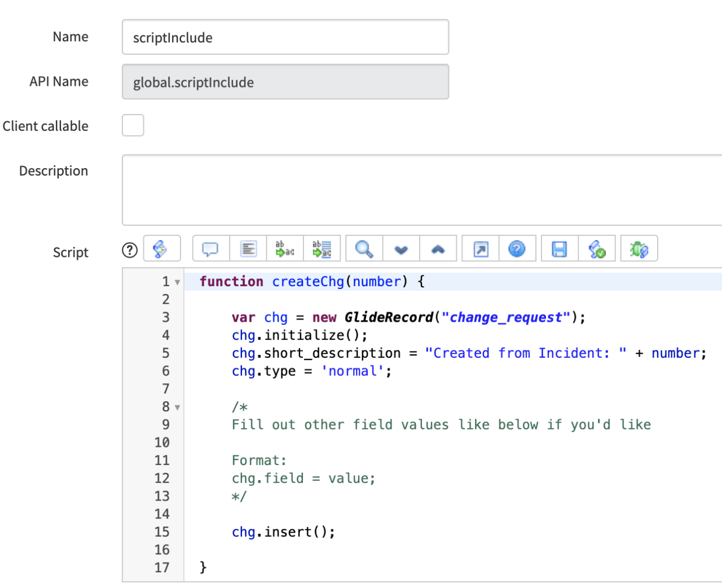
Task: Click the question mark beside Script
Action: coord(129,250)
